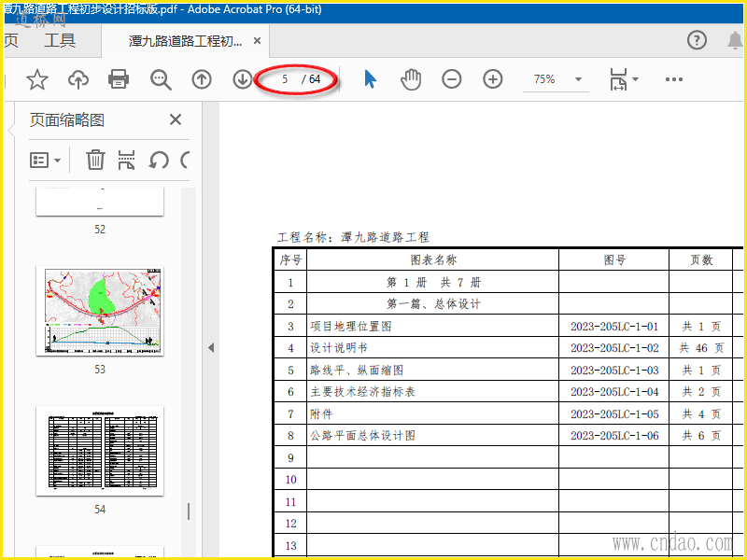
Task: Print the document
Action: coord(119,79)
